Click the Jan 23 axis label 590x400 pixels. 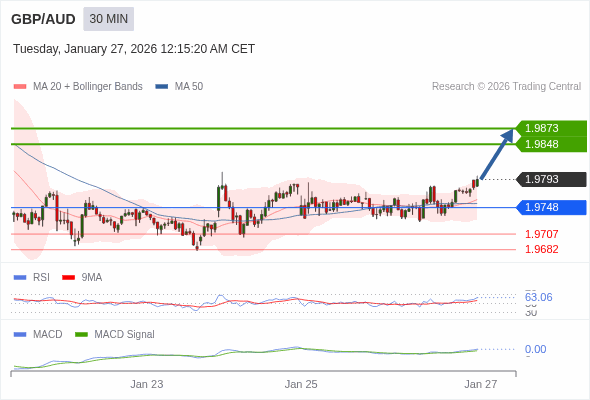(147, 384)
